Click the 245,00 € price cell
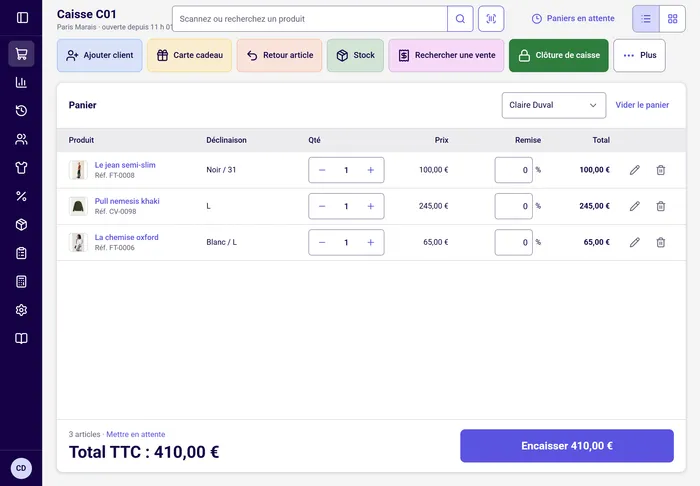The image size is (700, 486). pyautogui.click(x=433, y=206)
